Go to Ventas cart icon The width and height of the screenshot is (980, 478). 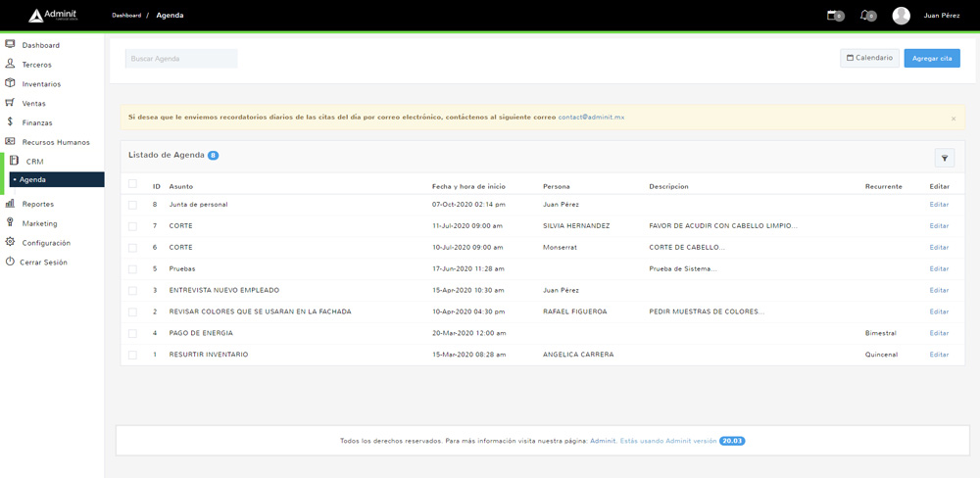tap(11, 103)
